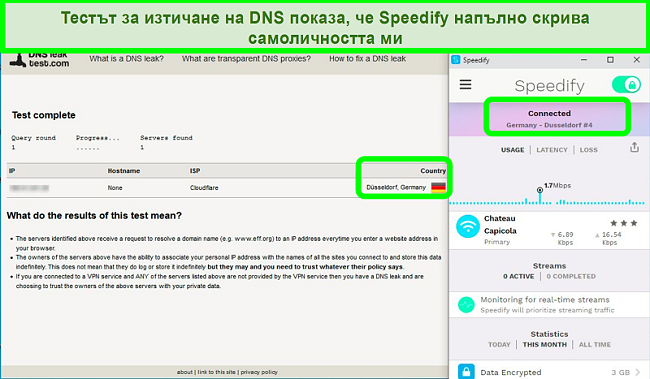
Task: Click 'Monitoring for real-time streams' row
Action: coord(549,305)
